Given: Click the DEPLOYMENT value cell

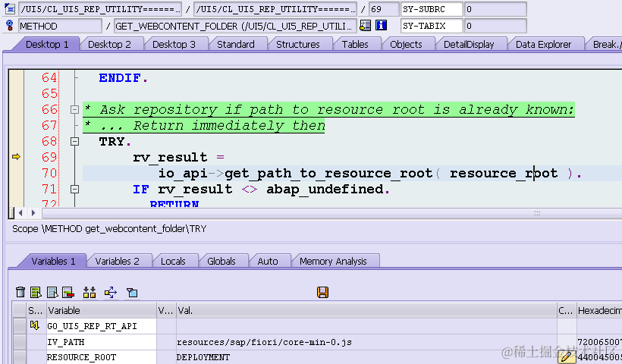Looking at the screenshot, I should [x=366, y=357].
